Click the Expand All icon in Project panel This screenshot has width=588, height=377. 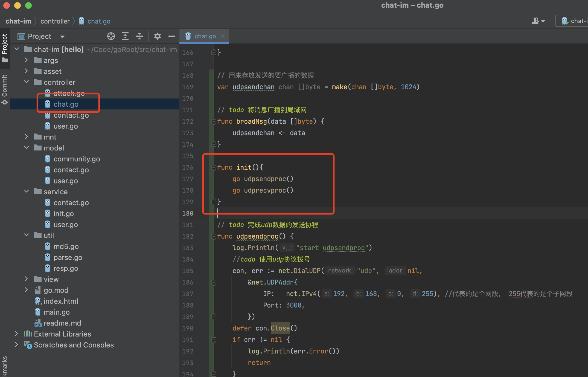point(125,36)
